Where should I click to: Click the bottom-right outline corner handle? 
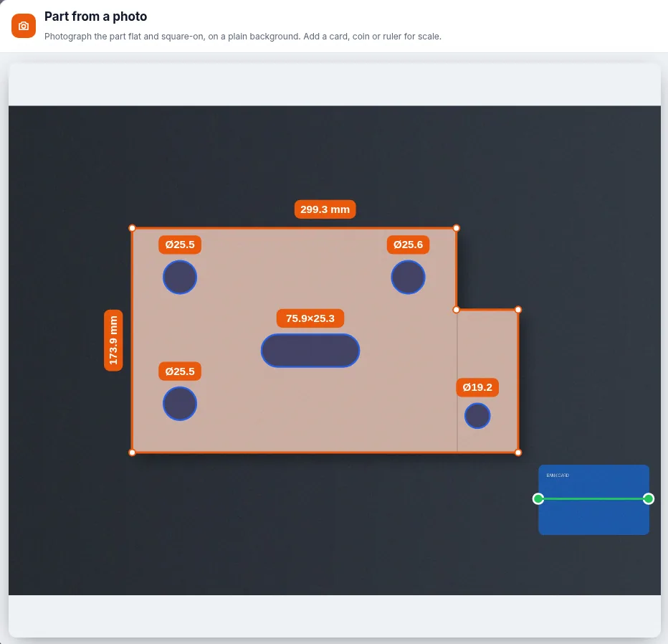coord(518,453)
